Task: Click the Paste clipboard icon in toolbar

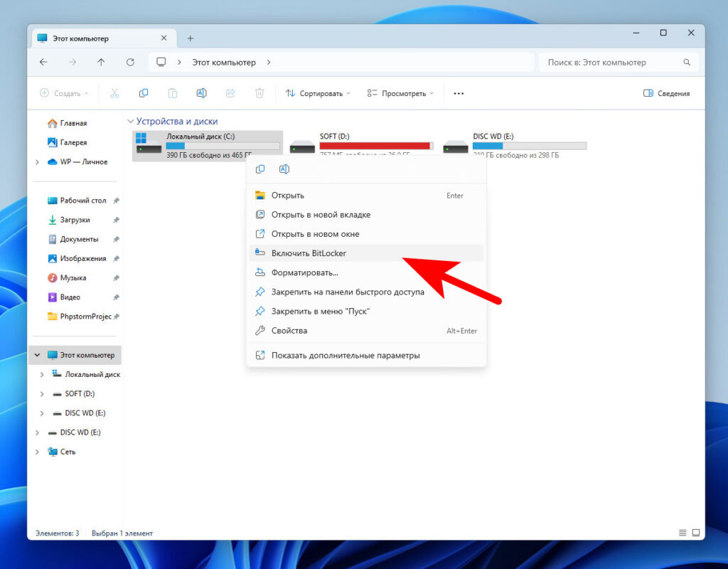Action: pyautogui.click(x=173, y=93)
